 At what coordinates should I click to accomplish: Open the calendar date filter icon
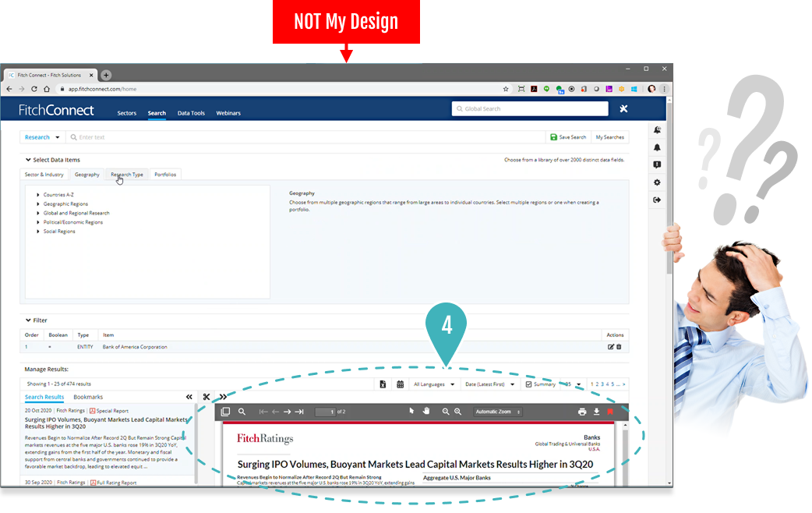(401, 384)
